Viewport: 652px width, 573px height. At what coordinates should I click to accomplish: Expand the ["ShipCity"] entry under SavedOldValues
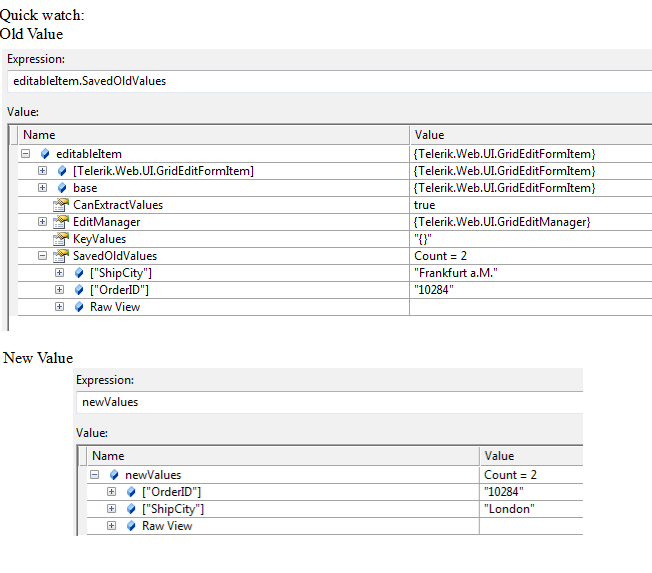pos(59,273)
